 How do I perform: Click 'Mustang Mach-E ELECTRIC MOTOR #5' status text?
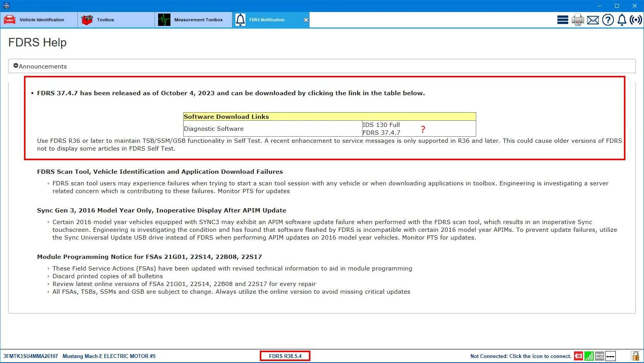pos(109,356)
